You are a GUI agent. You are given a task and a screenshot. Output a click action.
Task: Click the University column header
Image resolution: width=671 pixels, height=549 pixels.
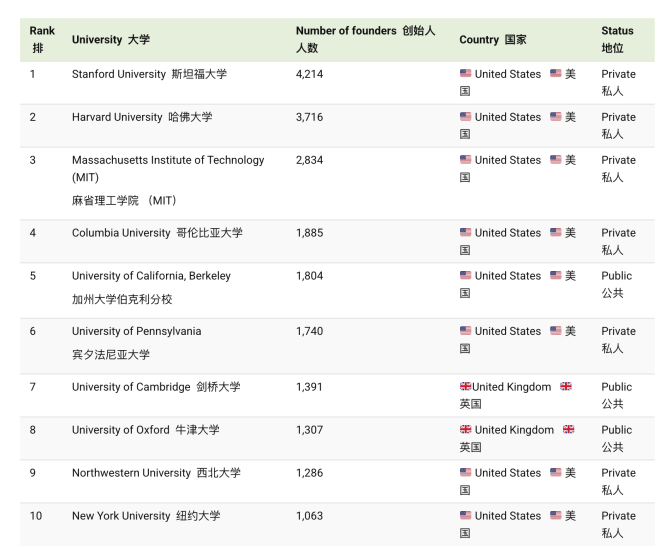tap(111, 40)
